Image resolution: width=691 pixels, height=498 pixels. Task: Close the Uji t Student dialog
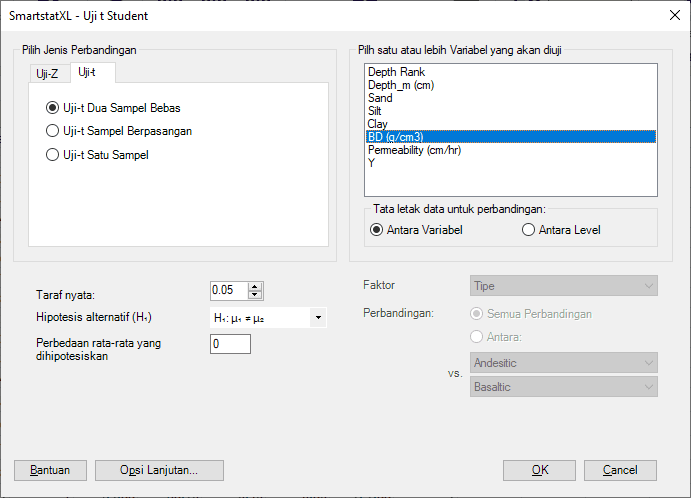pyautogui.click(x=669, y=15)
